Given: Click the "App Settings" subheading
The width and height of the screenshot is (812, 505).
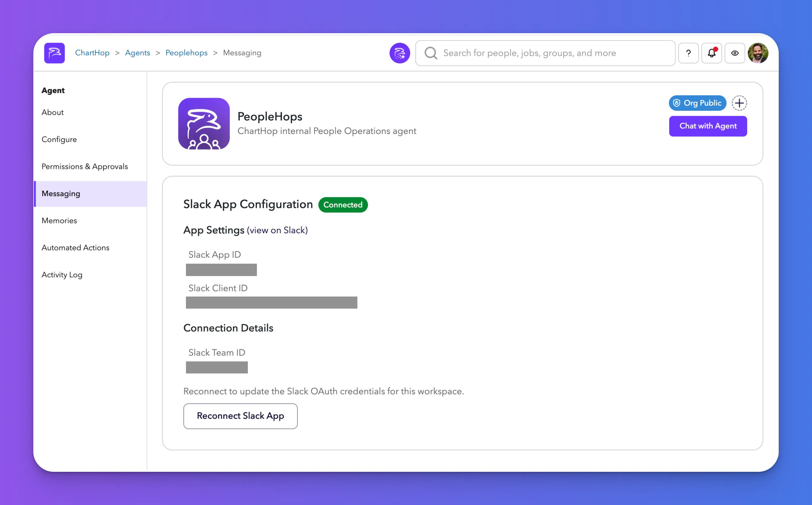Looking at the screenshot, I should [x=214, y=230].
